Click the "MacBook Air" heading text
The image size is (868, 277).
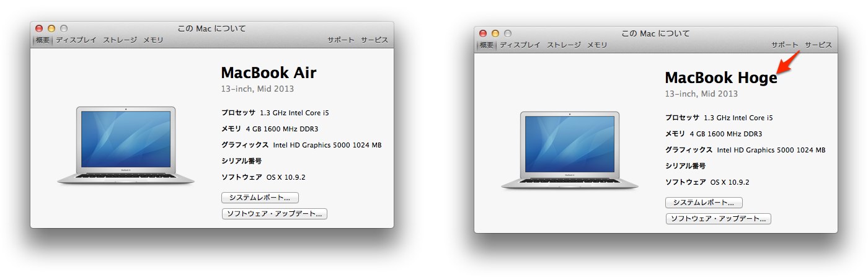coord(268,73)
